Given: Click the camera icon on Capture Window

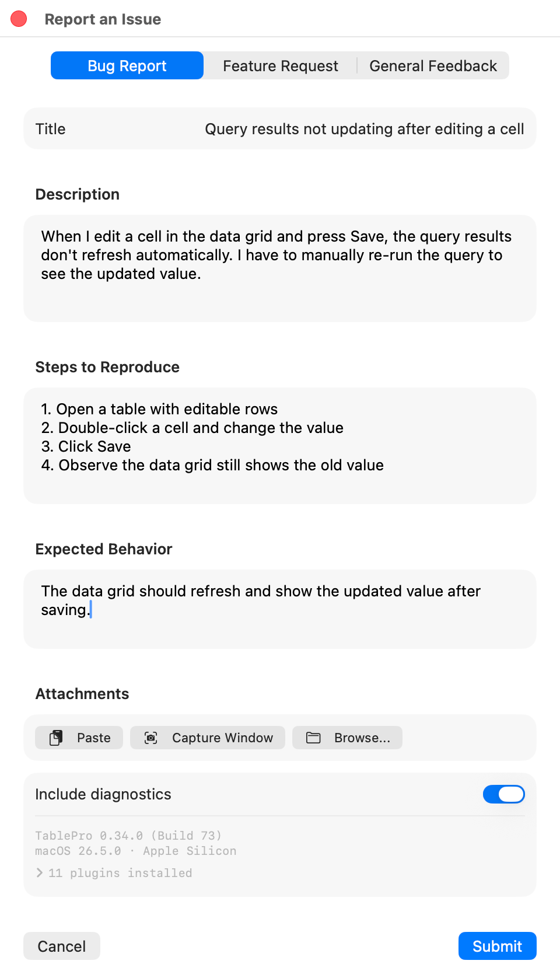Looking at the screenshot, I should click(150, 738).
